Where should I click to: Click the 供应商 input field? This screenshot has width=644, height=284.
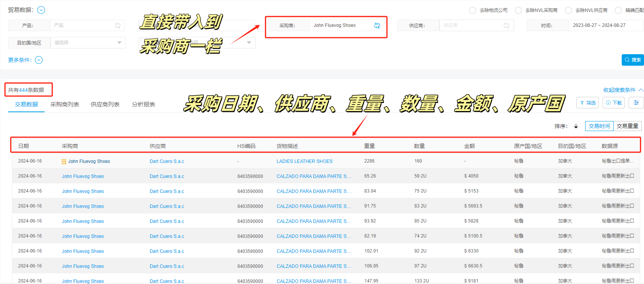(x=476, y=25)
